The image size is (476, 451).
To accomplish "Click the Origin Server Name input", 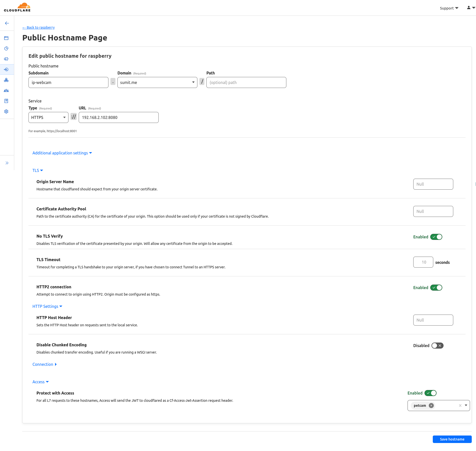I will tap(433, 184).
